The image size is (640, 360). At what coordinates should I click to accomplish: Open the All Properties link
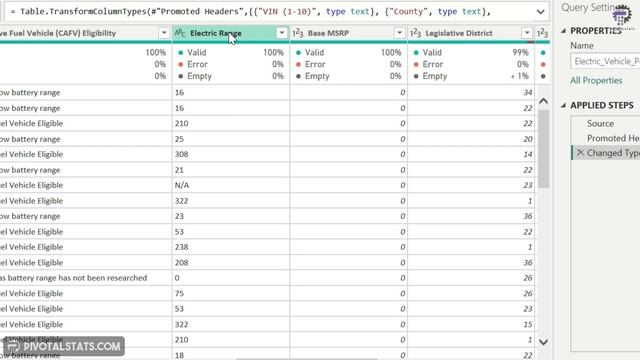(x=596, y=80)
